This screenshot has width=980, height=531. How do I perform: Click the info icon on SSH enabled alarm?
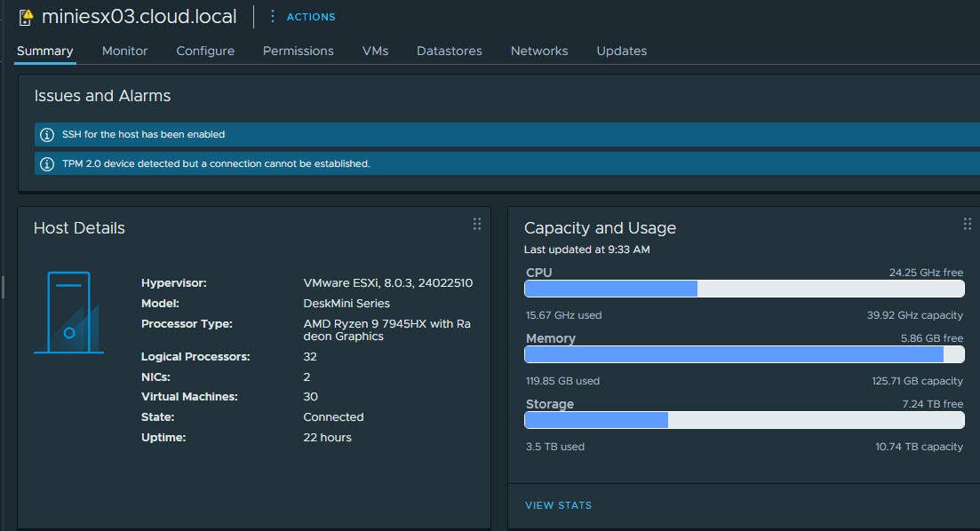(47, 134)
